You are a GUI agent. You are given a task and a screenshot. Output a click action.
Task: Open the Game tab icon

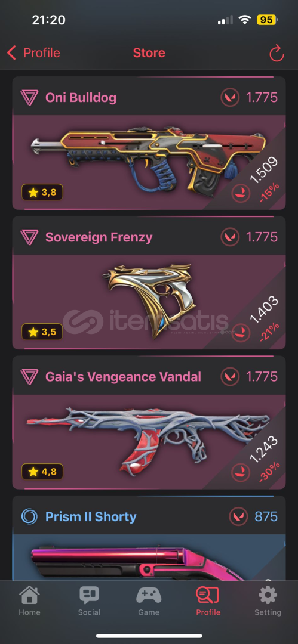(149, 595)
